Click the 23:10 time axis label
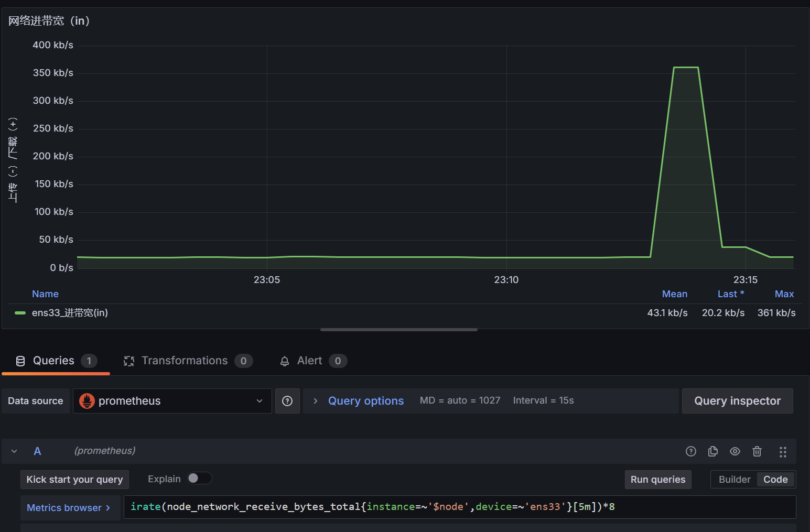The image size is (810, 532). click(506, 280)
